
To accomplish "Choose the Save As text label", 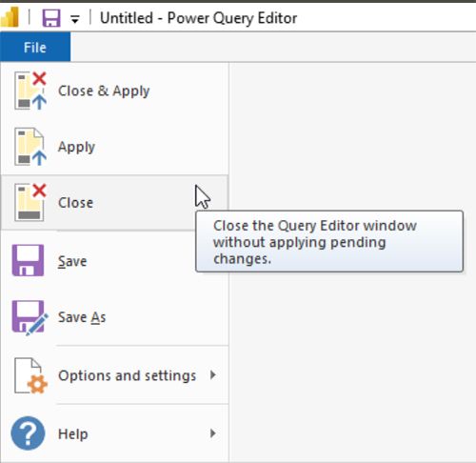I will pos(82,317).
